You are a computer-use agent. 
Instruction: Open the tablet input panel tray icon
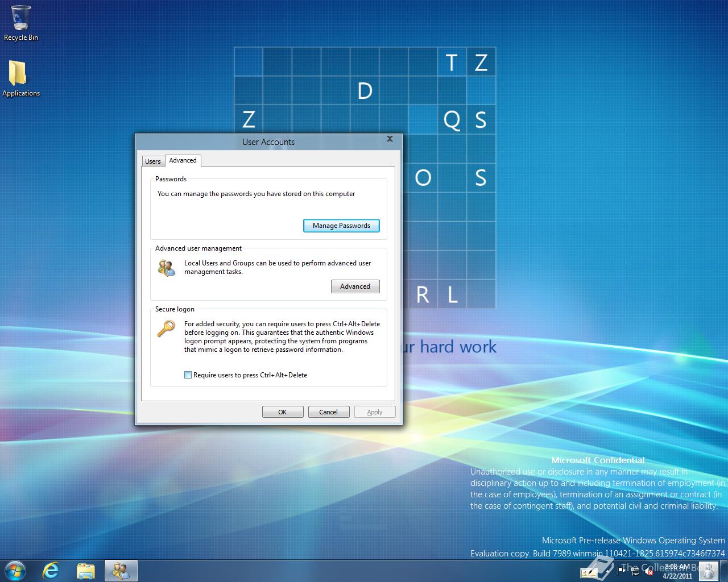[589, 573]
